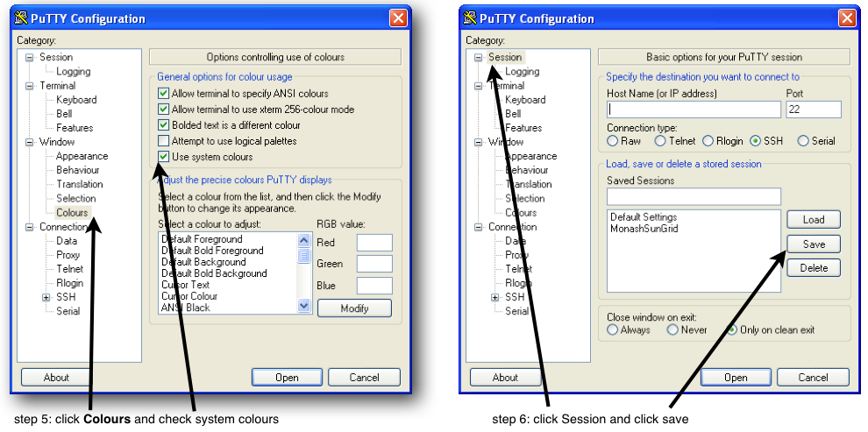
Task: Uncheck Bolded text is a different colour
Action: [x=163, y=125]
